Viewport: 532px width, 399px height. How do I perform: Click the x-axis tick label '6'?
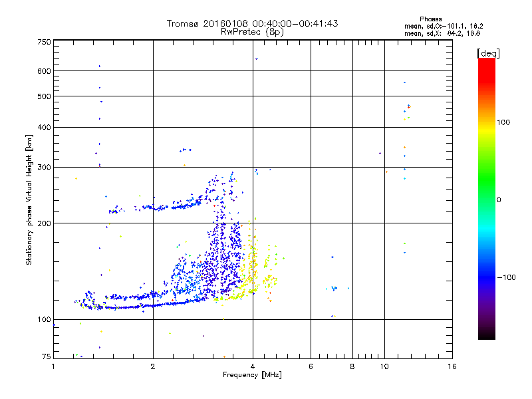[x=311, y=366]
